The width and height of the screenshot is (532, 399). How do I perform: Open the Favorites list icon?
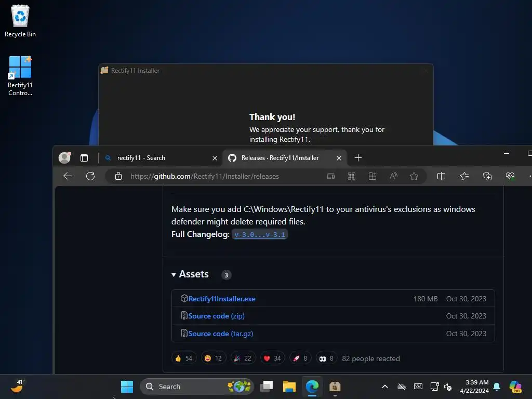point(464,176)
